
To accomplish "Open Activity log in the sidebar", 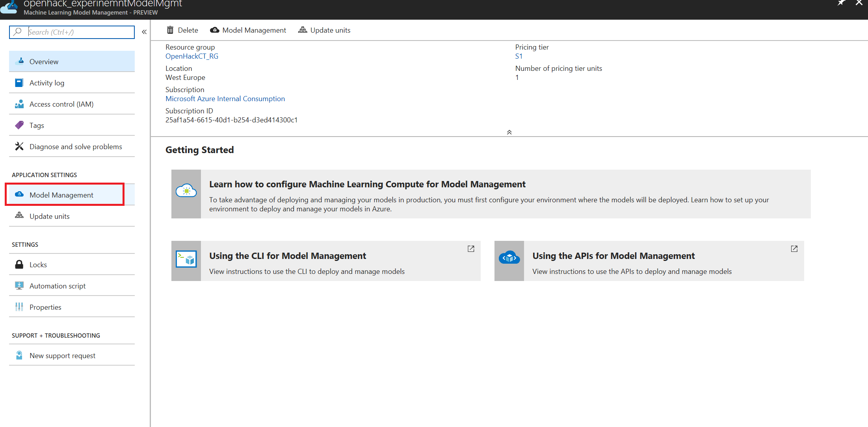I will [x=72, y=83].
